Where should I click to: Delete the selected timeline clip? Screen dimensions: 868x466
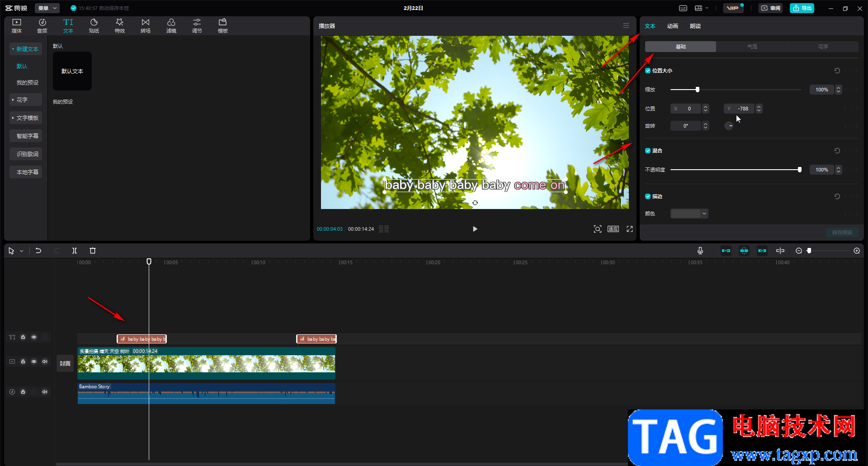93,251
